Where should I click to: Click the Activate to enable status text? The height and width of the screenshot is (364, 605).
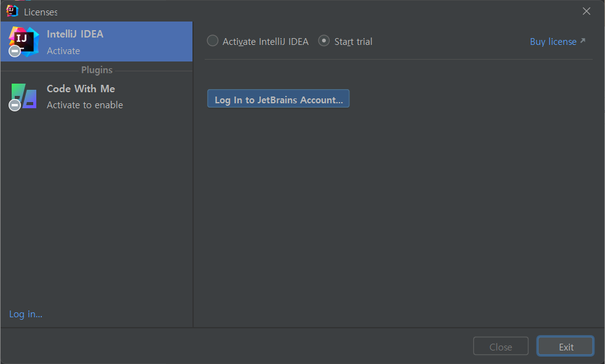tap(85, 105)
